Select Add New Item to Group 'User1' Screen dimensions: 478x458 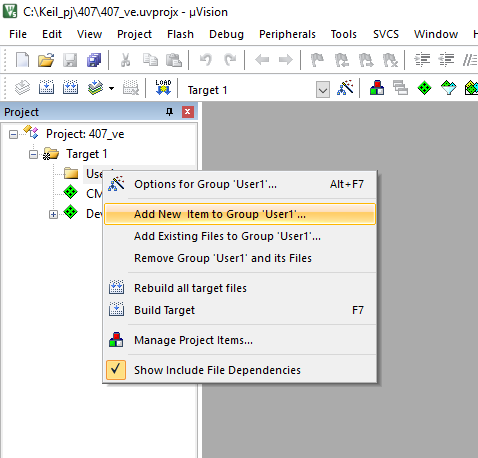coord(240,214)
